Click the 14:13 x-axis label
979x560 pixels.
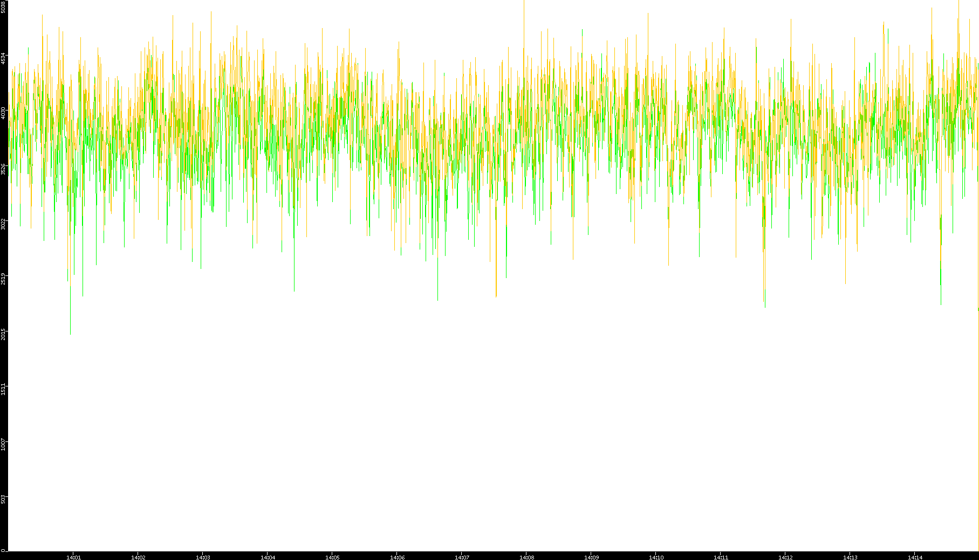pos(851,557)
